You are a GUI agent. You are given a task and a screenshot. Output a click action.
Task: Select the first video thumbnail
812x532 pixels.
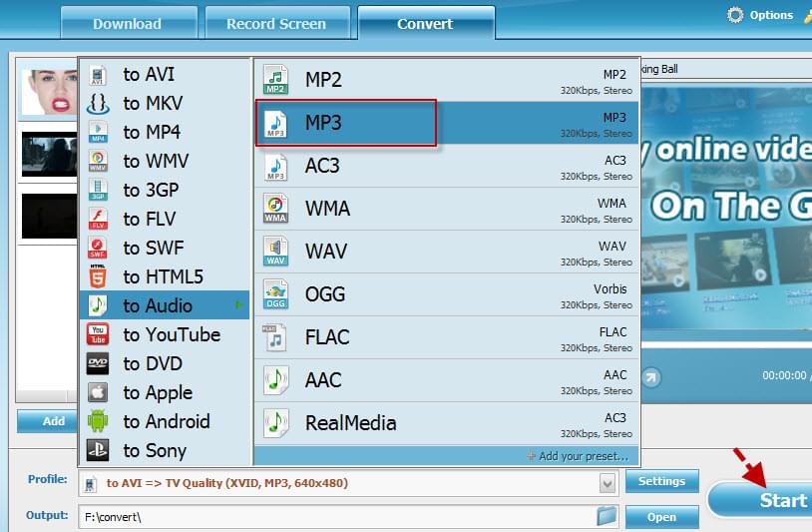coord(50,92)
